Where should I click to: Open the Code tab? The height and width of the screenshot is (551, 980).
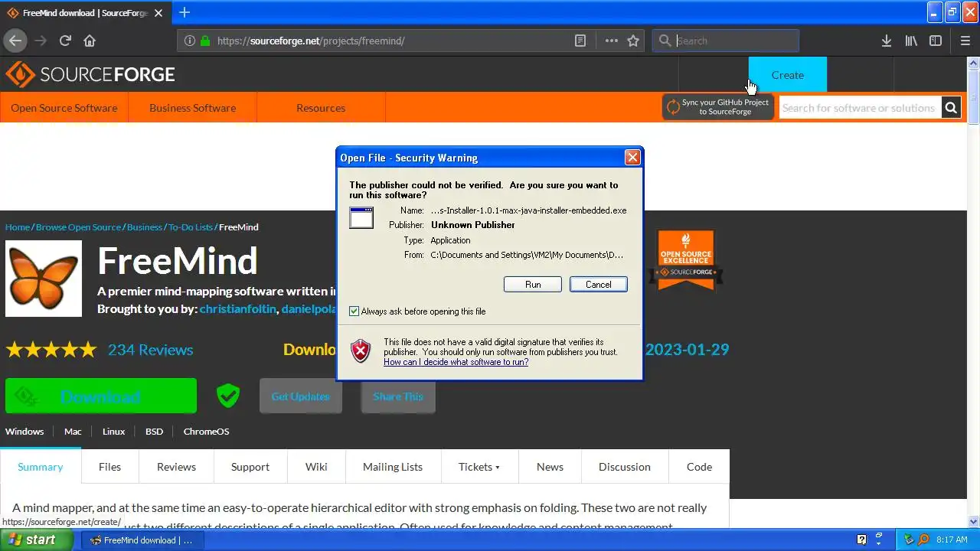pos(699,467)
